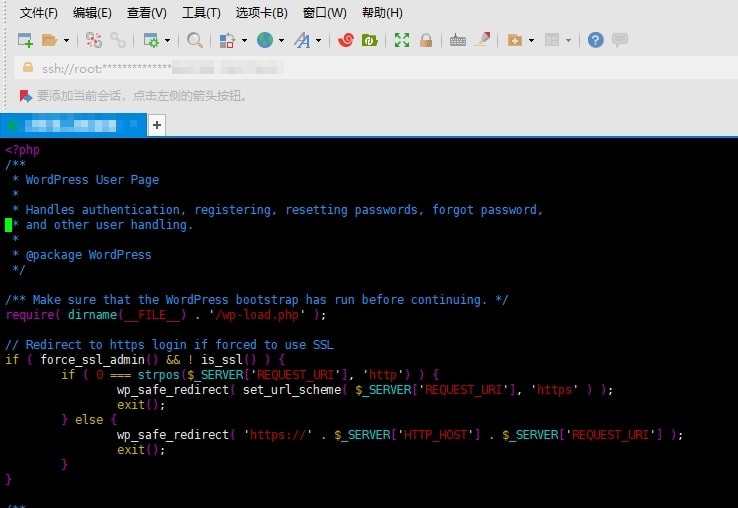738x508 pixels.
Task: Open the 文件(F) menu
Action: (x=39, y=13)
